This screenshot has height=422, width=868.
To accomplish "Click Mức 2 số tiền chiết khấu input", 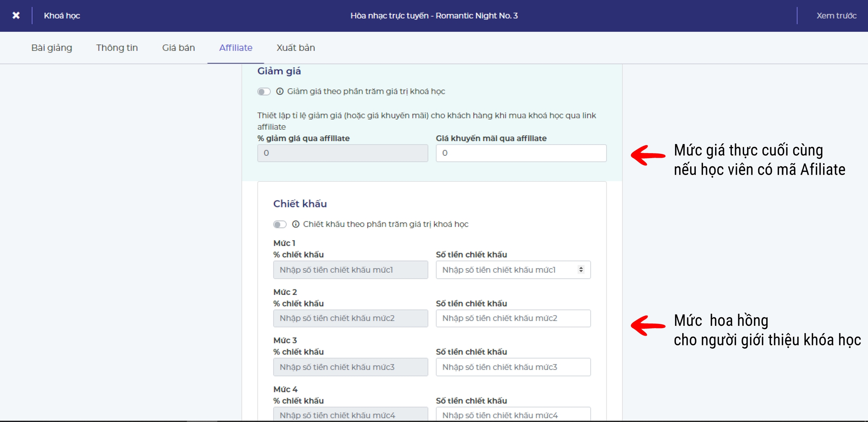I will pyautogui.click(x=513, y=318).
